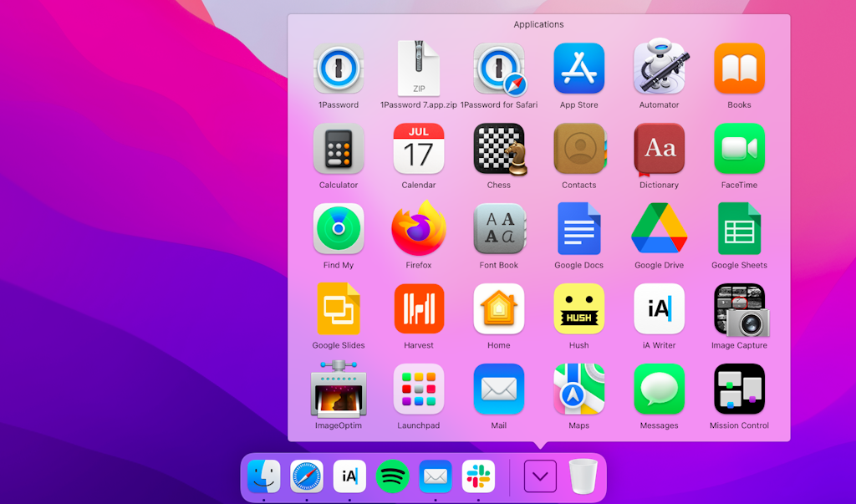Open Slack from the Dock
Viewport: 856px width, 504px height.
pyautogui.click(x=477, y=476)
